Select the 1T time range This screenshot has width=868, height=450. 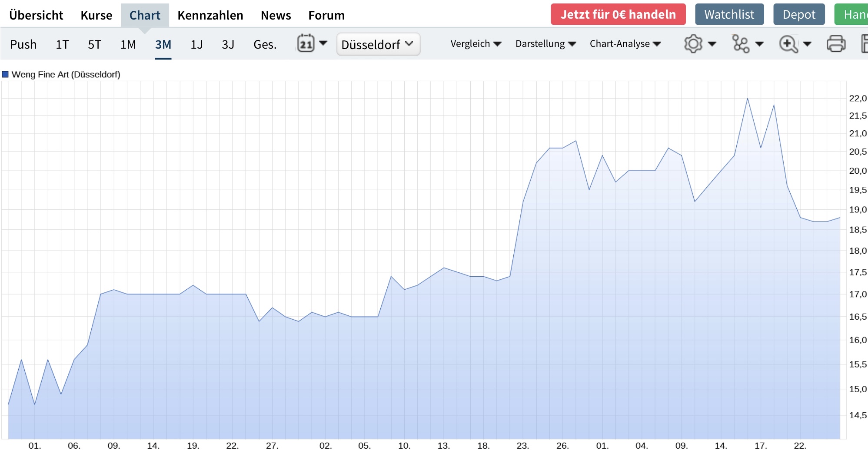pyautogui.click(x=62, y=44)
